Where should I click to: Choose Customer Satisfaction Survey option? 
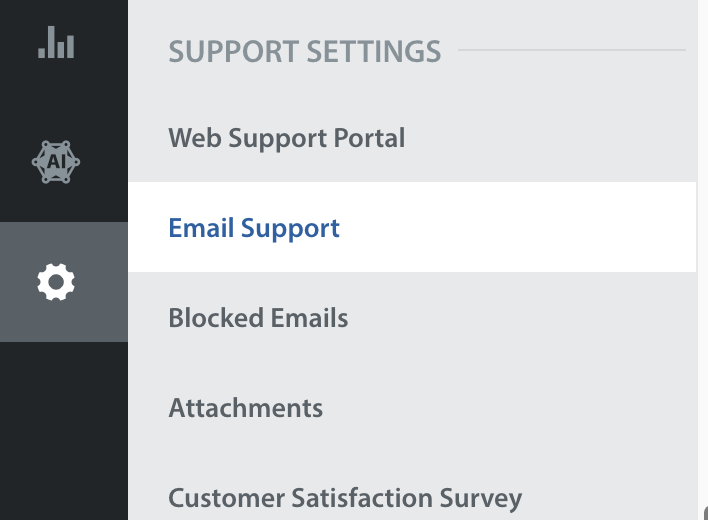[345, 498]
